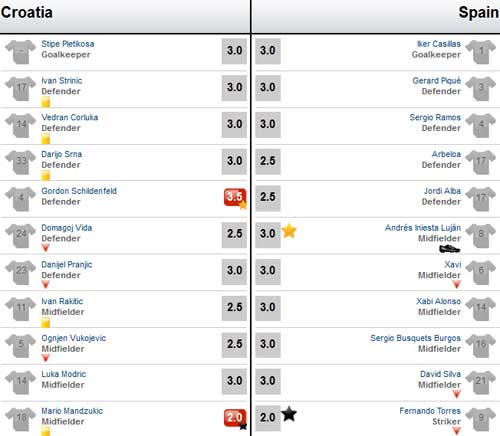The image size is (500, 436).
Task: Click the gold star beside Iniesta's rating
Action: pyautogui.click(x=289, y=231)
